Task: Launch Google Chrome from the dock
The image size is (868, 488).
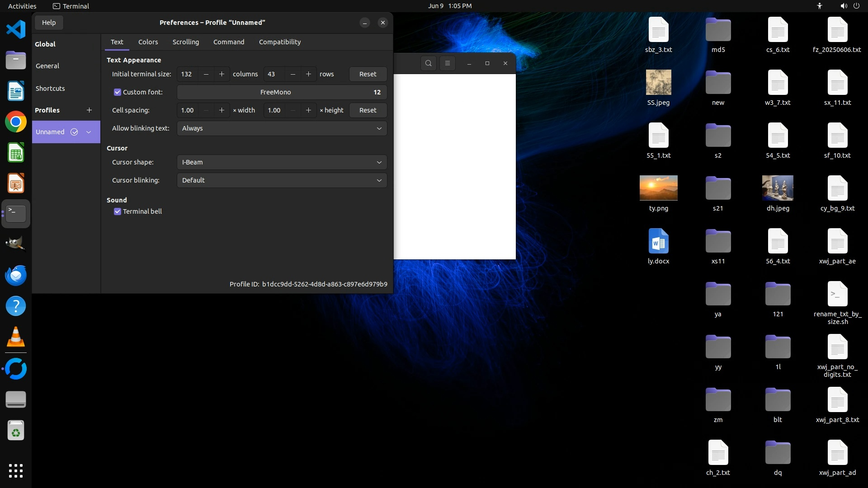Action: pos(16,122)
